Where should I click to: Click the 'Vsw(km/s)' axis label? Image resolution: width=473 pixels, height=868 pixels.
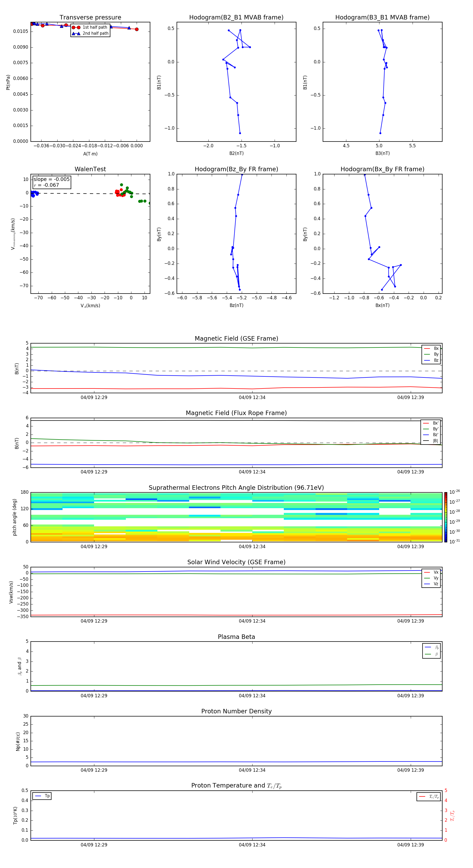[x=11, y=592]
